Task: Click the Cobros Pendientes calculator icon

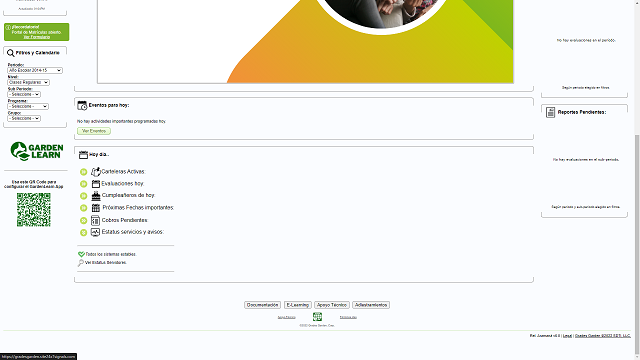Action: [x=95, y=220]
